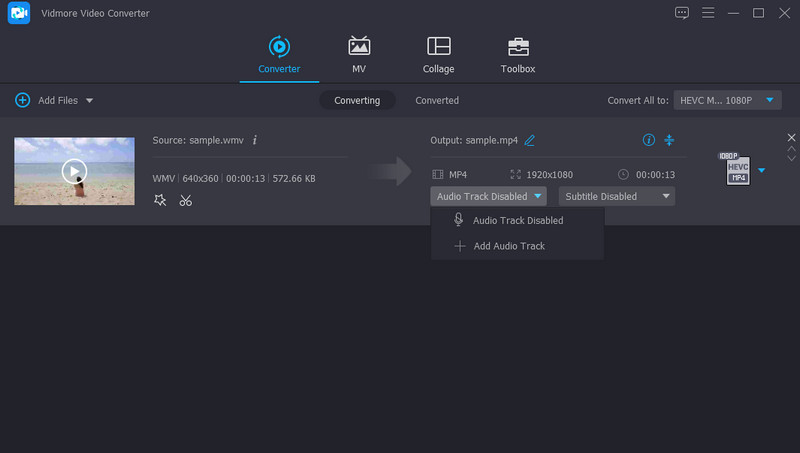This screenshot has height=453, width=800.
Task: Rename output file with pencil icon
Action: [530, 140]
